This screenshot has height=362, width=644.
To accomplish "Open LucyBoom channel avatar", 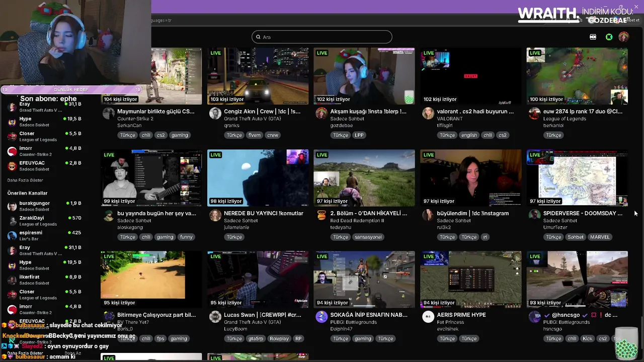I will (215, 317).
